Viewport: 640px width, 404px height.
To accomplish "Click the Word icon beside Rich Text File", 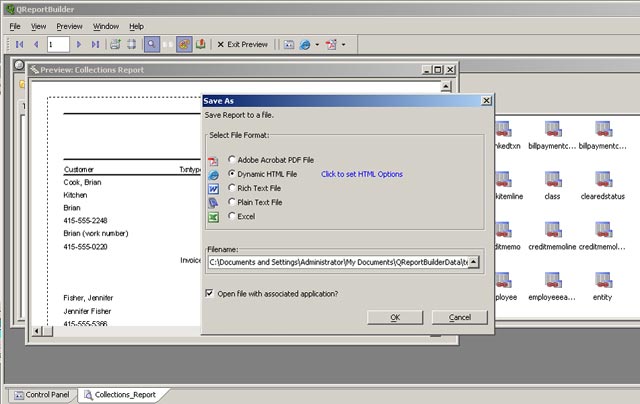I will pos(213,189).
